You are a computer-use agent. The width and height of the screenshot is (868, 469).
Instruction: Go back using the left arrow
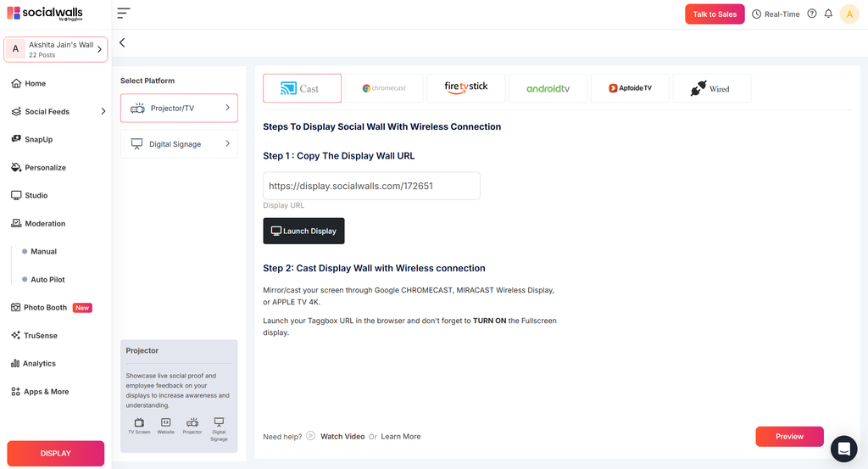(x=122, y=42)
